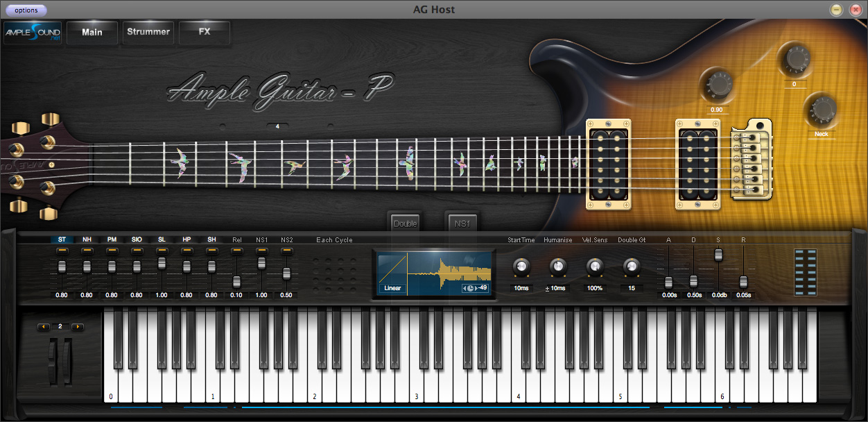Click the large Double button

coord(406,223)
